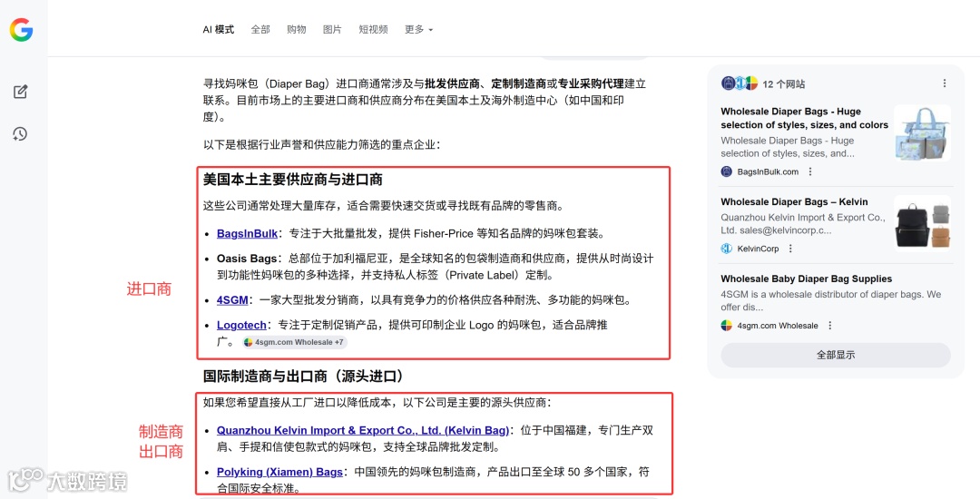The image size is (980, 499).
Task: Click the blue diaper bag set thumbnail
Action: (x=923, y=133)
